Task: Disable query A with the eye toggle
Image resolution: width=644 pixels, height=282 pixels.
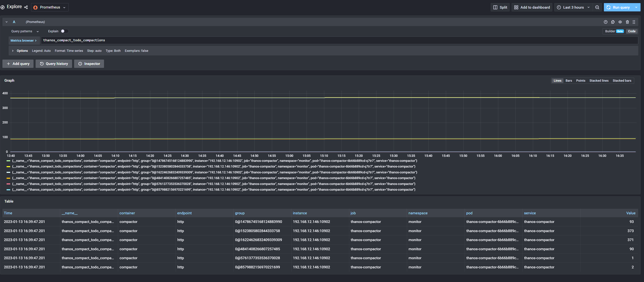Action: tap(620, 22)
